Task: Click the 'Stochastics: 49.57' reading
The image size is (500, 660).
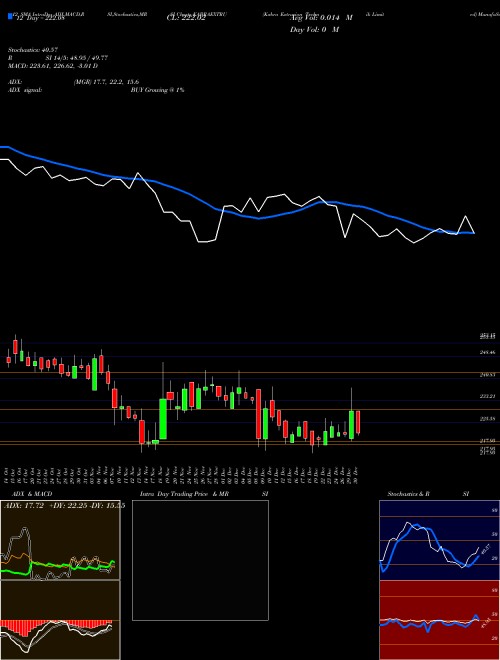Action: 32,50
